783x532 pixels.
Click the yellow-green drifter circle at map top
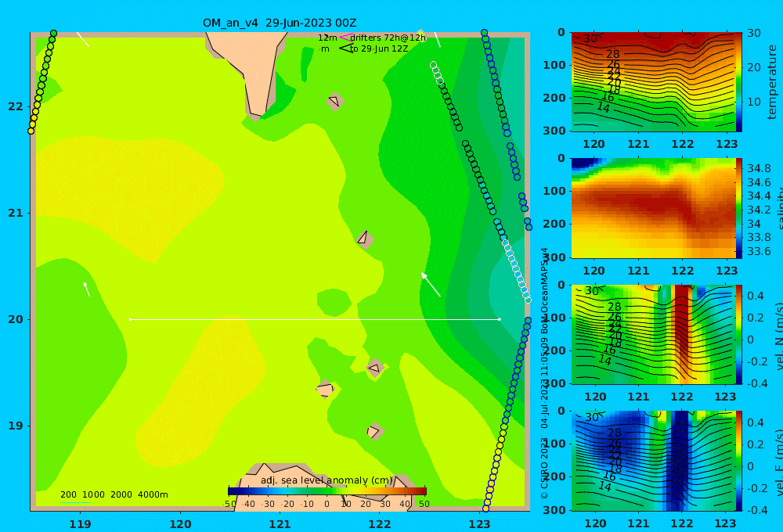coord(421,34)
